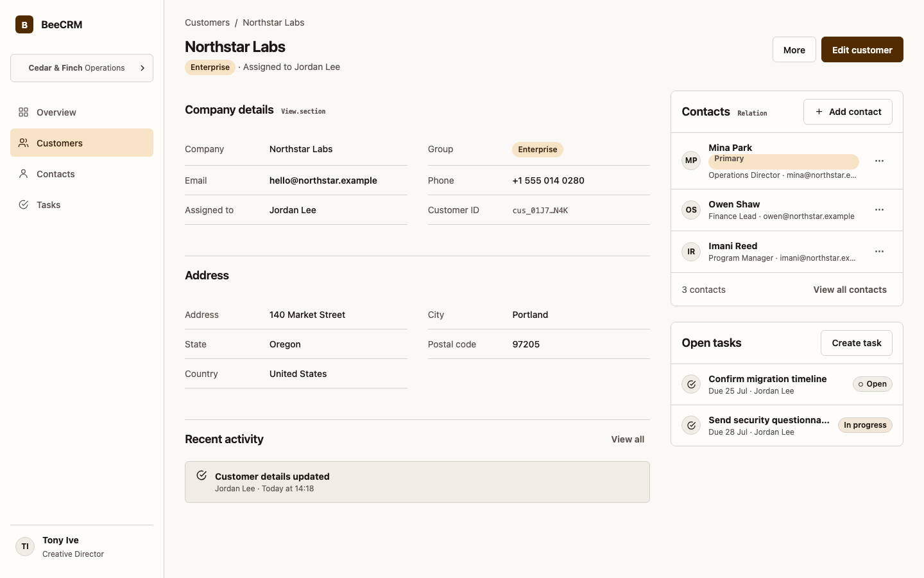Select Customers in the sidebar
This screenshot has height=578, width=924.
click(x=81, y=143)
